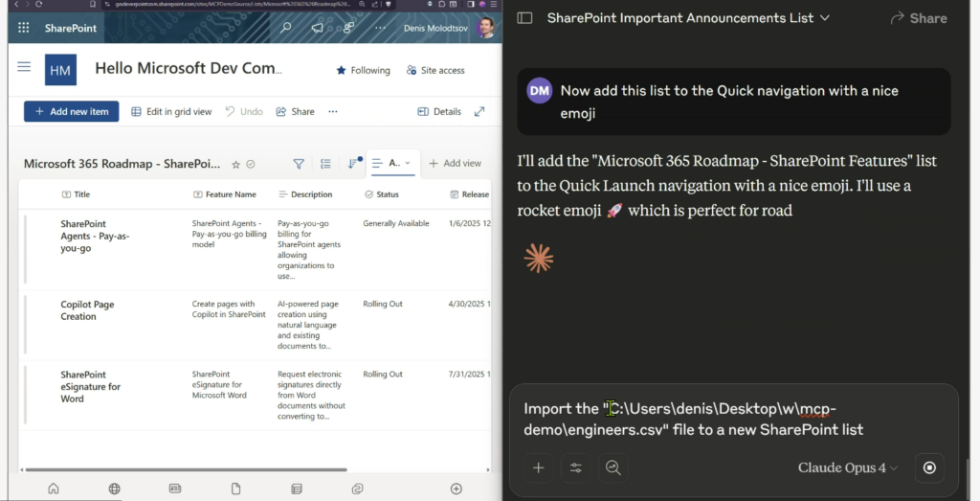Open the Details pane
Image resolution: width=980 pixels, height=501 pixels.
coord(438,111)
